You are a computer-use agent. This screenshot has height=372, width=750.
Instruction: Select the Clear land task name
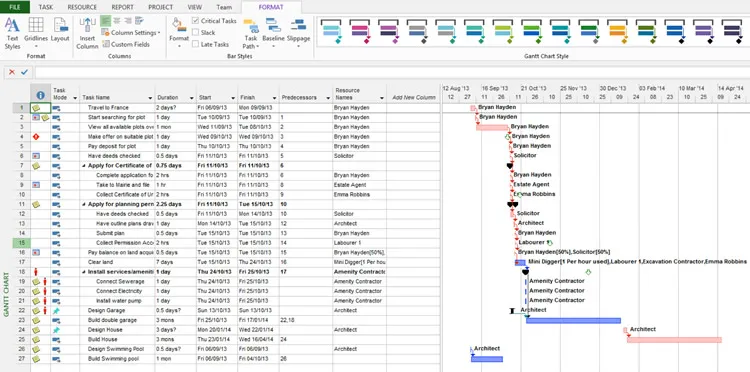[x=99, y=262]
